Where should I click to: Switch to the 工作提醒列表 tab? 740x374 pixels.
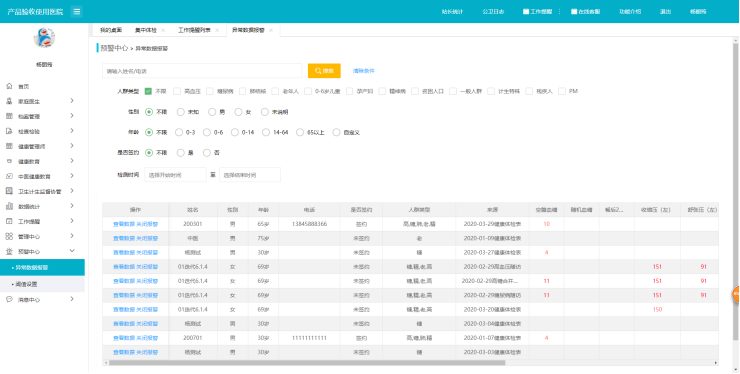pos(194,30)
